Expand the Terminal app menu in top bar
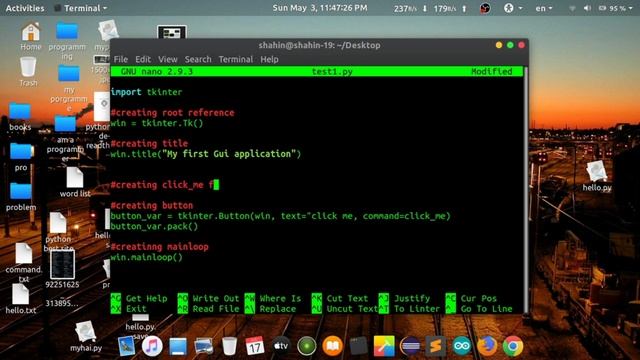 [81, 8]
